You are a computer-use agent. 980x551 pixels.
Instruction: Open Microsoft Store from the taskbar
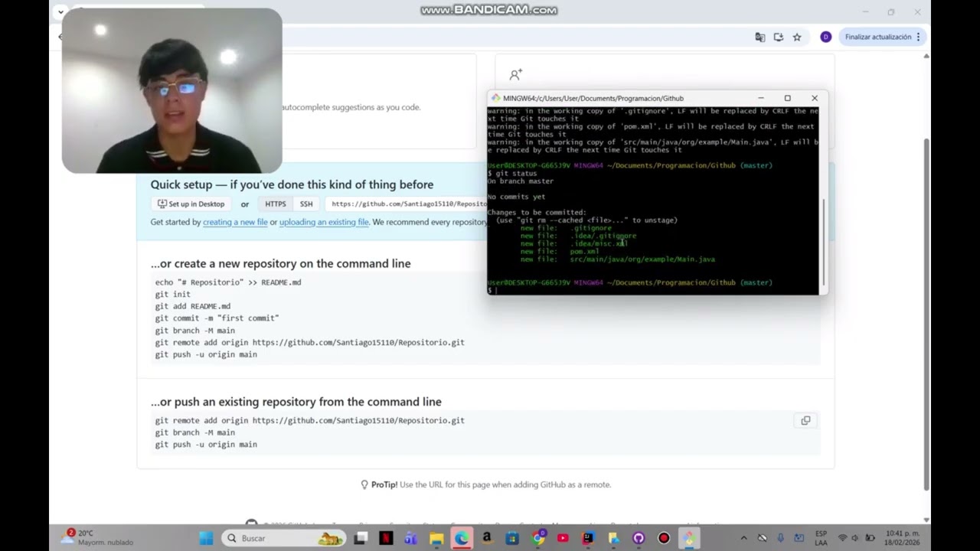coord(512,538)
